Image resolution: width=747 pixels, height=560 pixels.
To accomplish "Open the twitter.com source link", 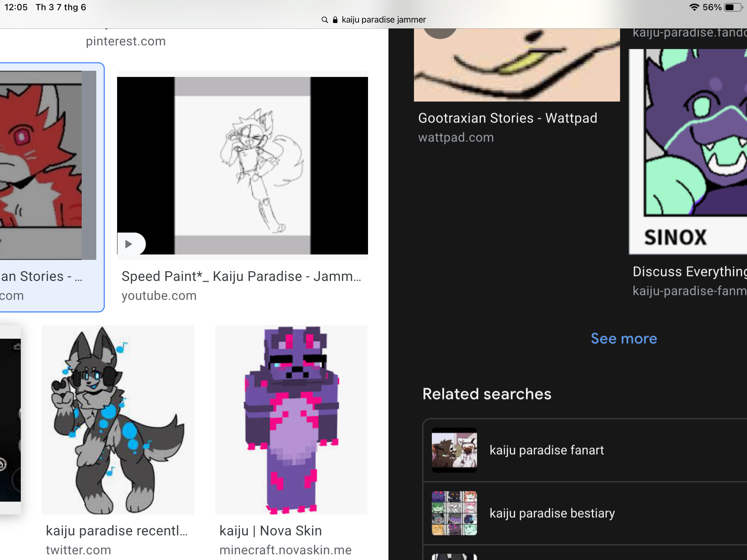I will tap(78, 549).
